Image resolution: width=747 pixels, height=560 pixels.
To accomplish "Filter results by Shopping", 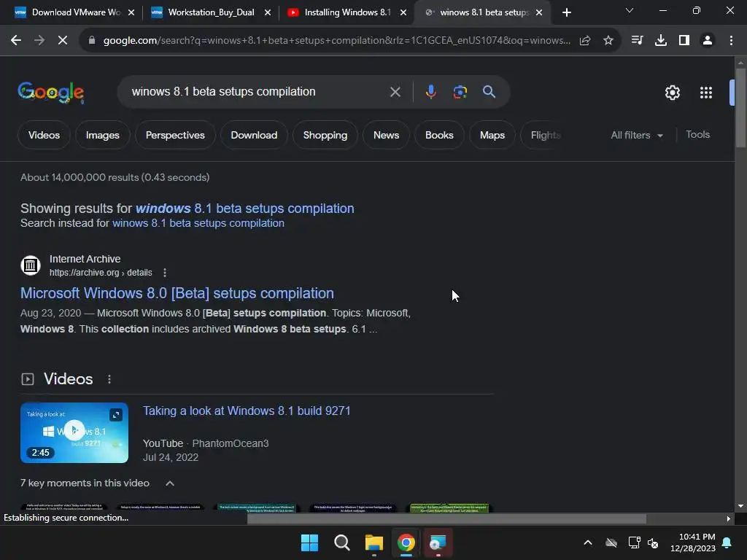I will 325,135.
